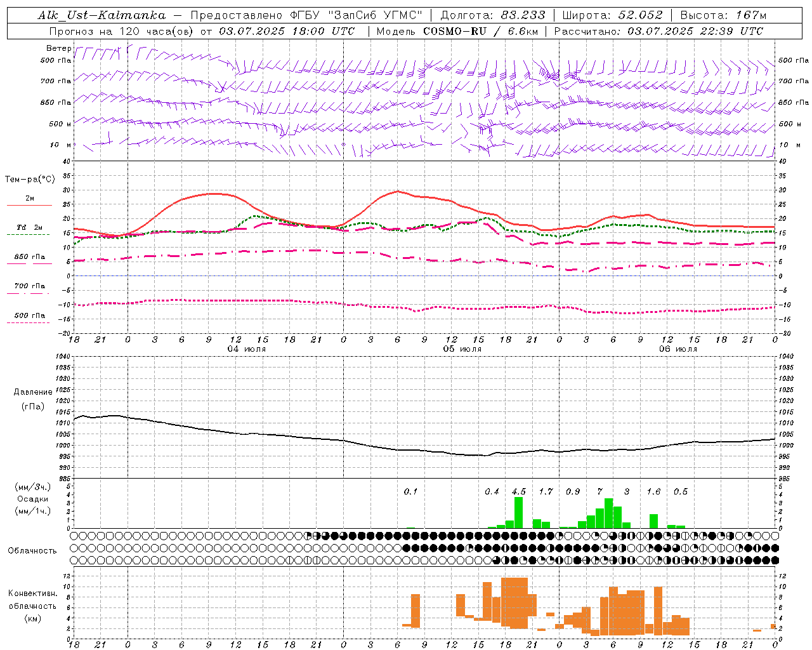The image size is (812, 650).
Task: Click the date label 06 июля
Action: click(678, 349)
